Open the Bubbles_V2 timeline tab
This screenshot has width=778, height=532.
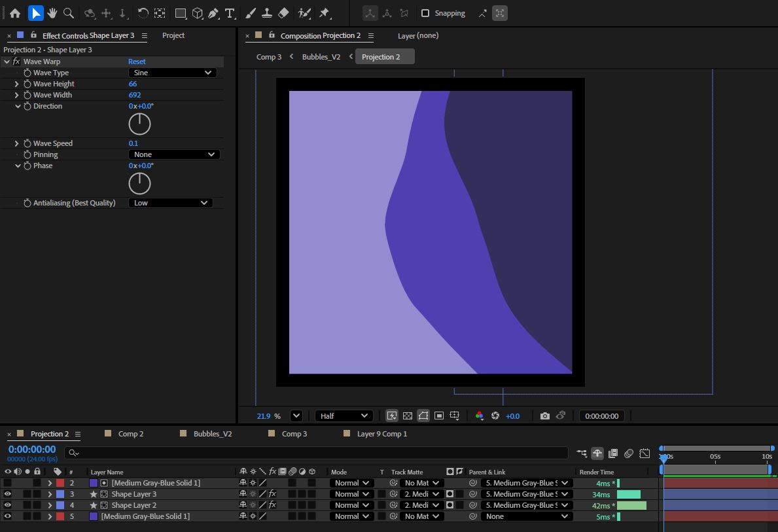(x=212, y=434)
